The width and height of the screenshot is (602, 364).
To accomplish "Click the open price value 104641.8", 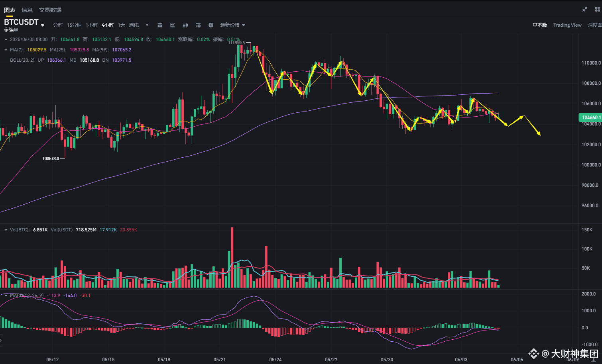I will coord(70,39).
